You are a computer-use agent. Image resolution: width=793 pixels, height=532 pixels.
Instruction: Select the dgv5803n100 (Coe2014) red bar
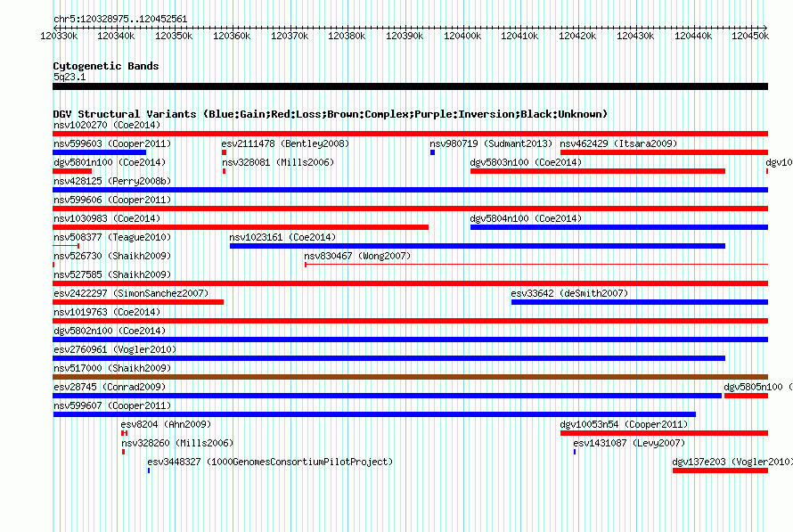click(598, 171)
